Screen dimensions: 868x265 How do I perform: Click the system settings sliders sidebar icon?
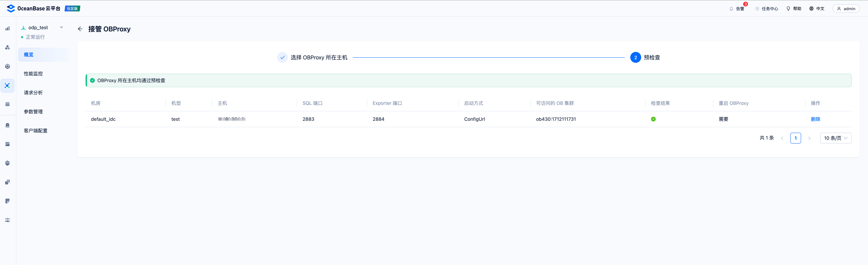coord(7,220)
